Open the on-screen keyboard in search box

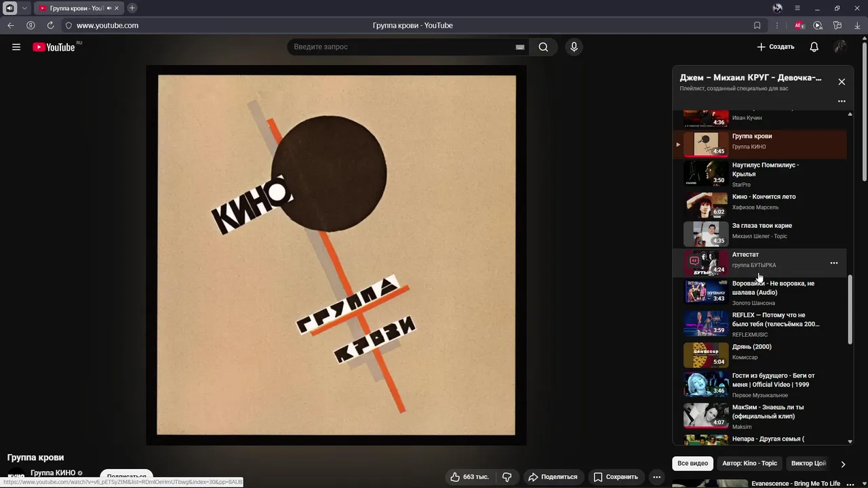[520, 47]
